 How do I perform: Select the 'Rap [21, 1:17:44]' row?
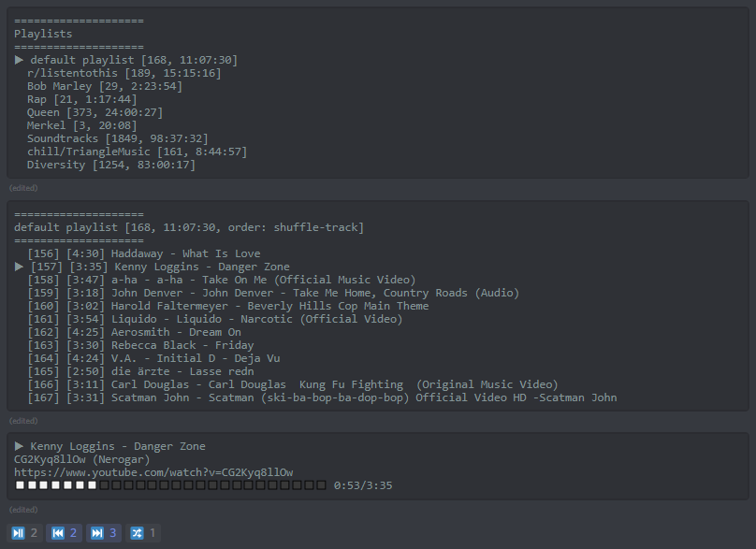82,99
